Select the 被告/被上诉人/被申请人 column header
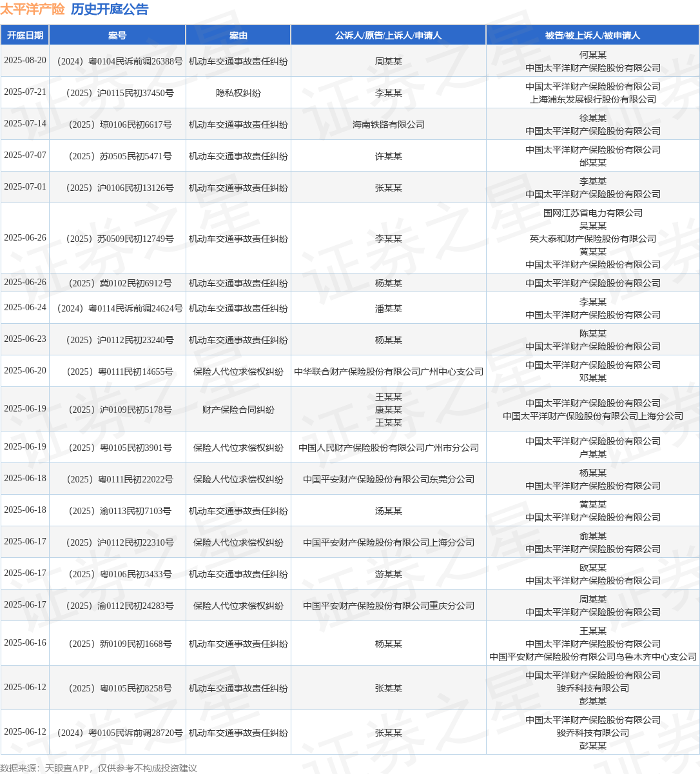700x774 pixels. click(593, 35)
